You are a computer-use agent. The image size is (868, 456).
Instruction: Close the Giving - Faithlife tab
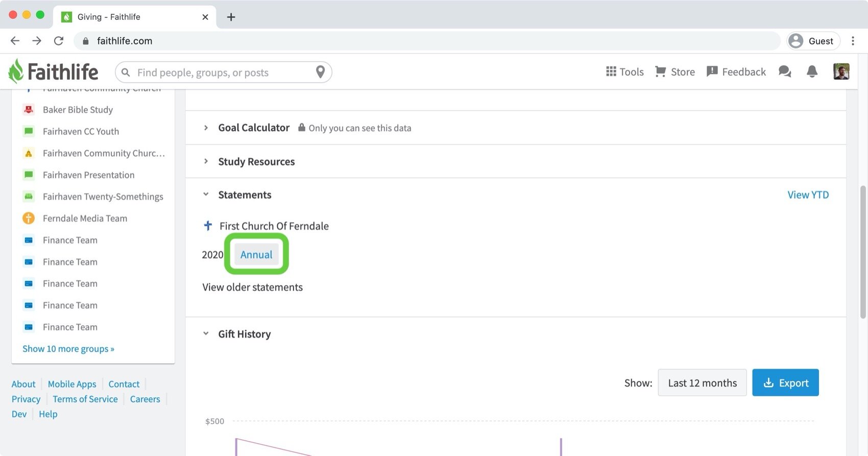[x=205, y=17]
